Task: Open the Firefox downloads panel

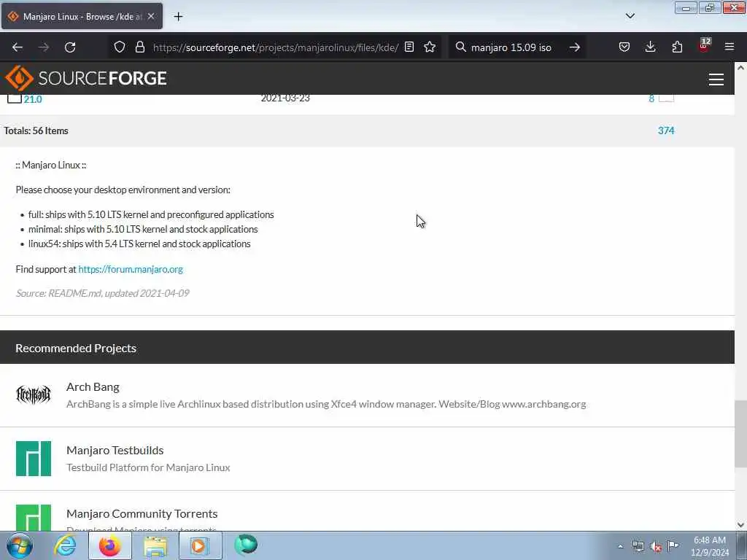Action: point(650,47)
